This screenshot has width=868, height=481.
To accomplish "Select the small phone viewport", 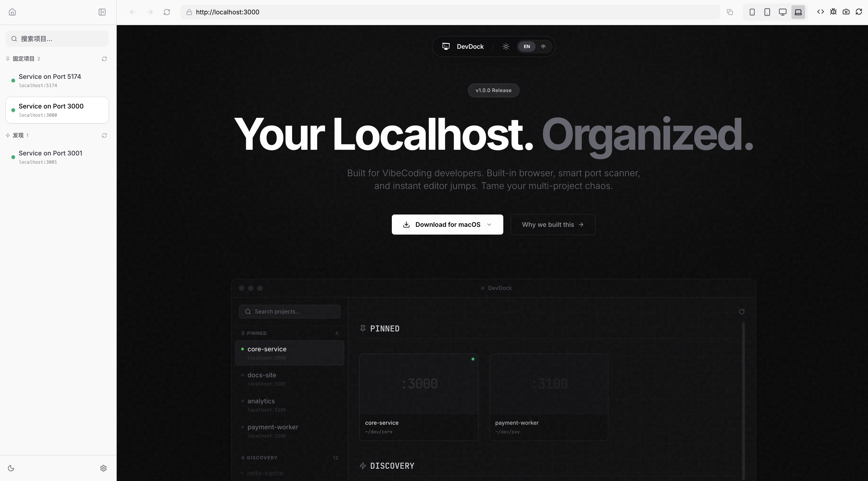I will [752, 12].
